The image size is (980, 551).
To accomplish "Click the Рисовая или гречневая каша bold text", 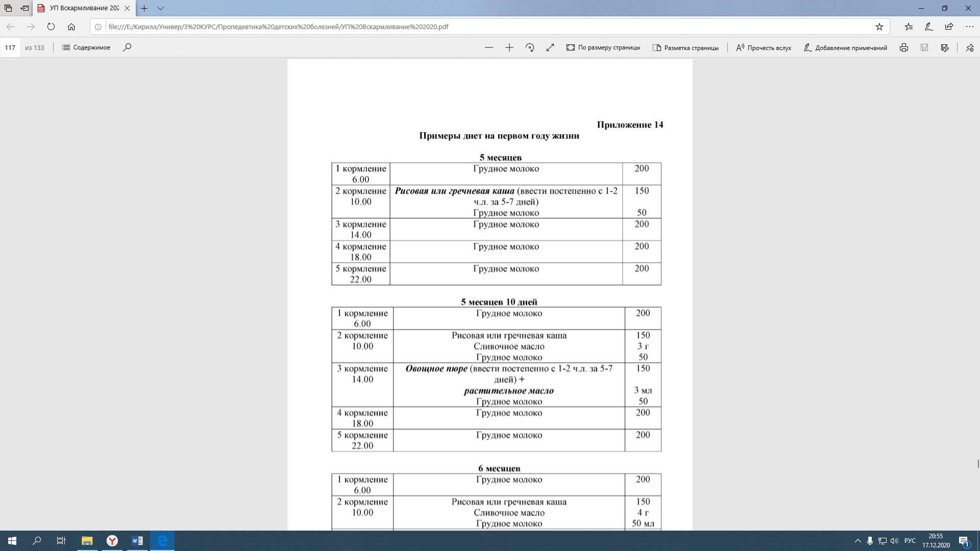I will click(454, 191).
